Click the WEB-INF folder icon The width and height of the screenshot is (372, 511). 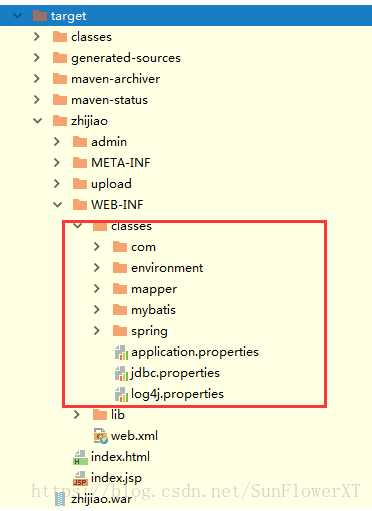click(80, 204)
